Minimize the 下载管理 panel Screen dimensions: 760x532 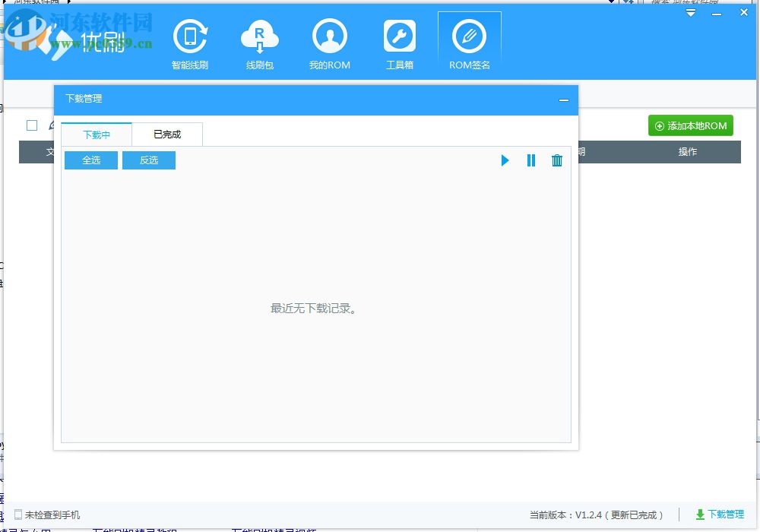[564, 100]
